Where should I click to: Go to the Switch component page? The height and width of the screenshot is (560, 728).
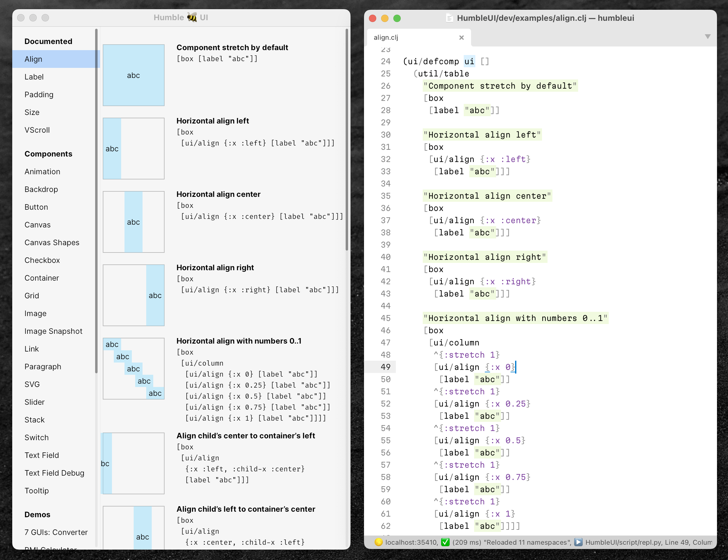click(36, 437)
